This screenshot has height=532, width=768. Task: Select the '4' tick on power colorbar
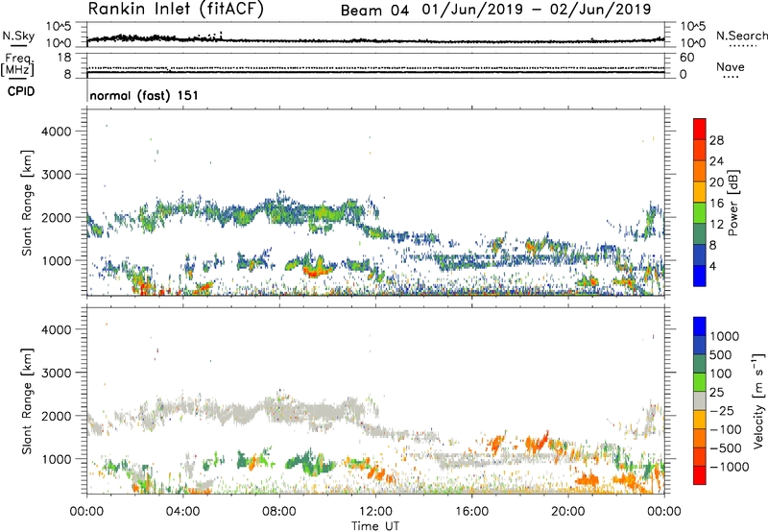[x=712, y=267]
